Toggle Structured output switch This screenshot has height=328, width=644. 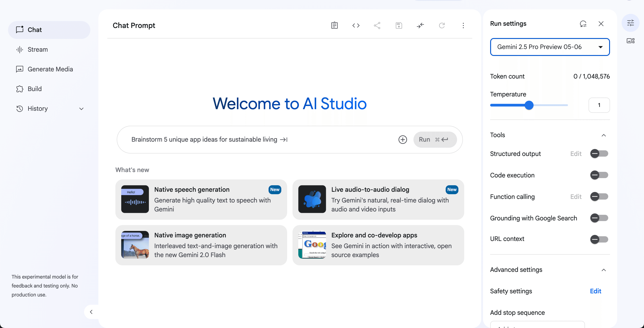point(599,154)
